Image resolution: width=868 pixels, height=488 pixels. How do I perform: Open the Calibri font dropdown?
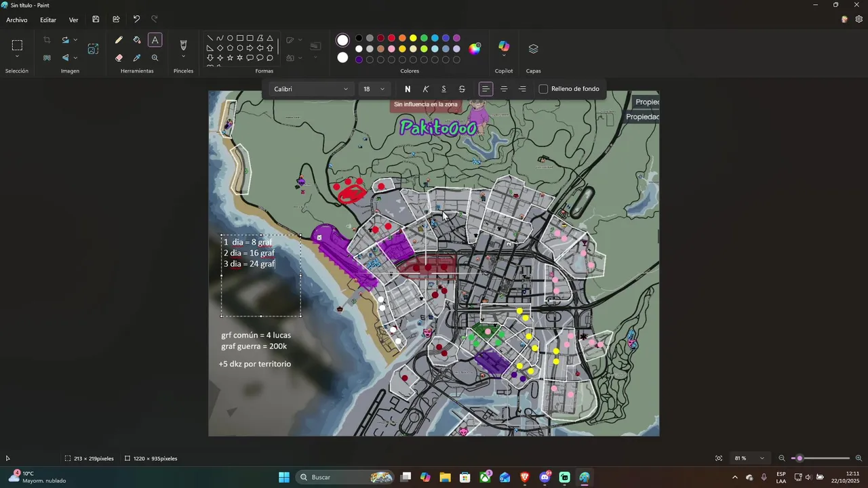click(x=311, y=89)
